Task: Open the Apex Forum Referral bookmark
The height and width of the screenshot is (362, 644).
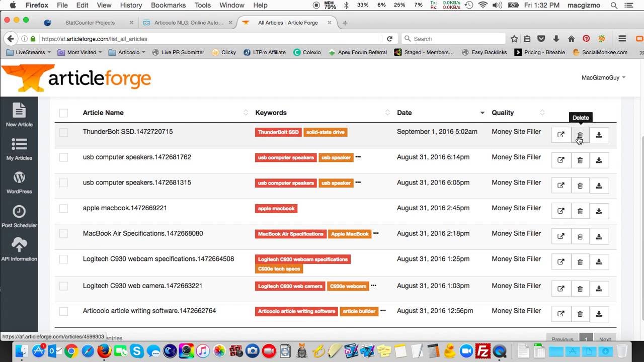Action: click(358, 52)
